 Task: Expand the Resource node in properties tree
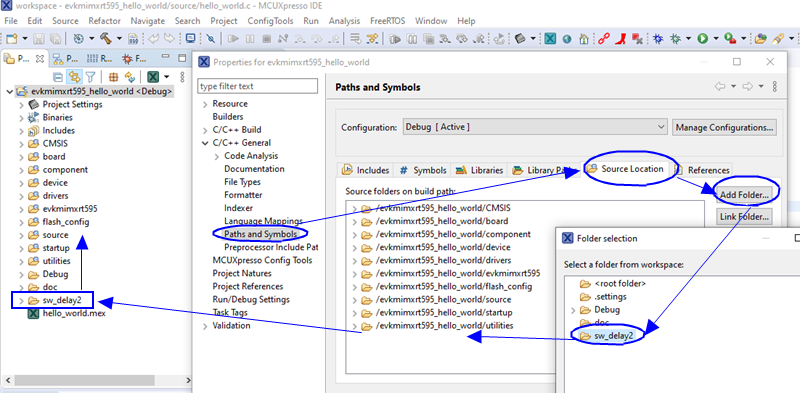click(x=205, y=104)
